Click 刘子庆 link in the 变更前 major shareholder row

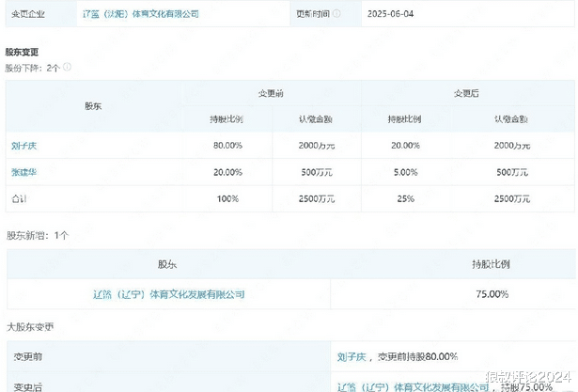click(x=351, y=357)
